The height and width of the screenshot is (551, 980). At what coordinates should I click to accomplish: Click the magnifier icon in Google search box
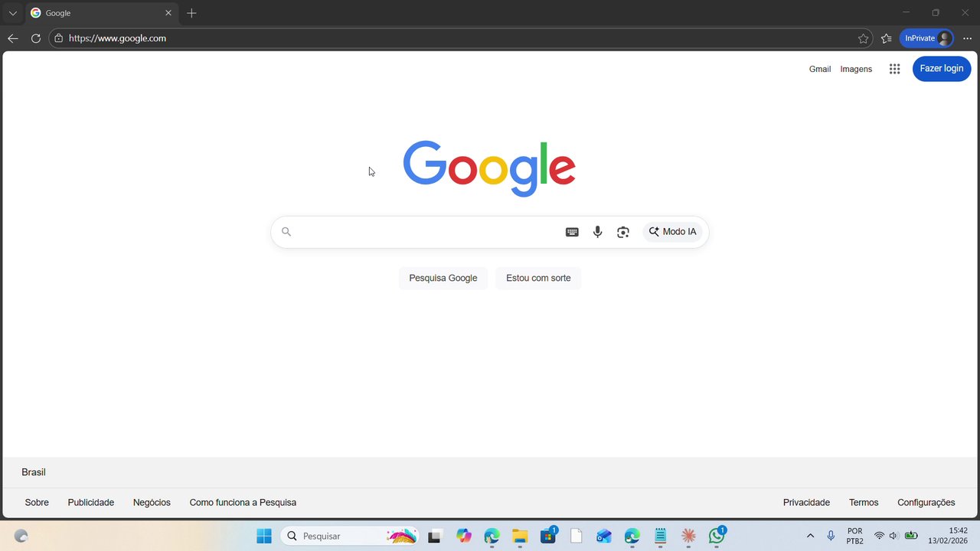pos(286,232)
